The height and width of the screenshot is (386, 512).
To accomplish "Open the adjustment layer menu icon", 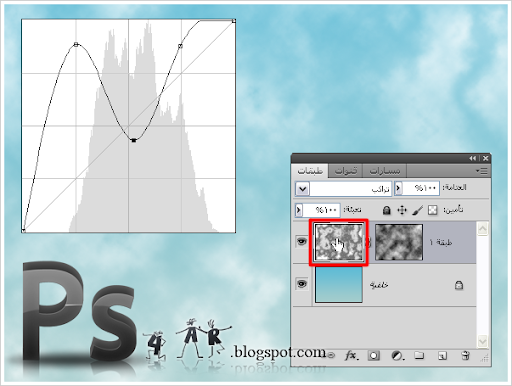I will 397,356.
